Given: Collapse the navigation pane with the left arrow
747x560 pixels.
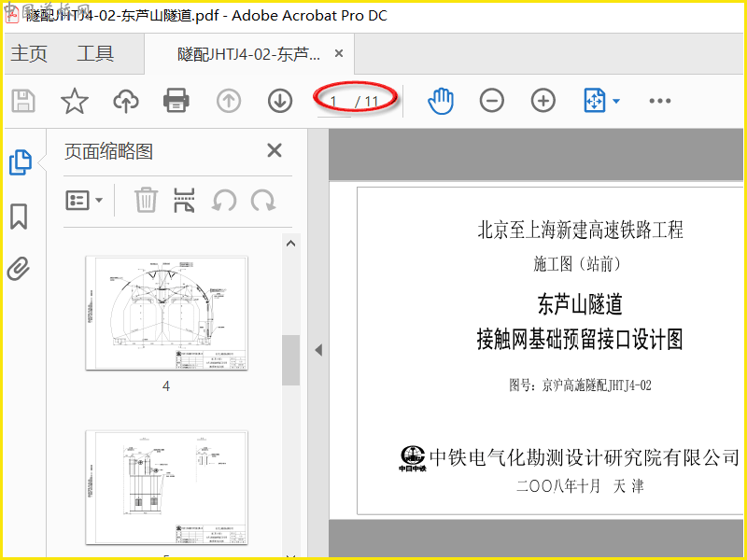Looking at the screenshot, I should [318, 351].
